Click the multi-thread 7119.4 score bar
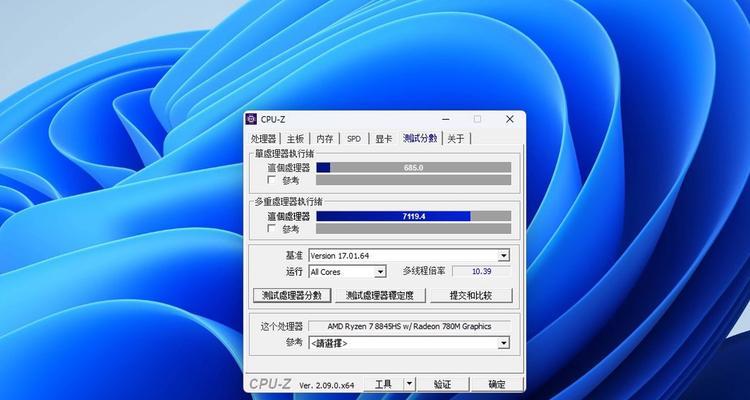This screenshot has height=400, width=750. click(x=414, y=216)
